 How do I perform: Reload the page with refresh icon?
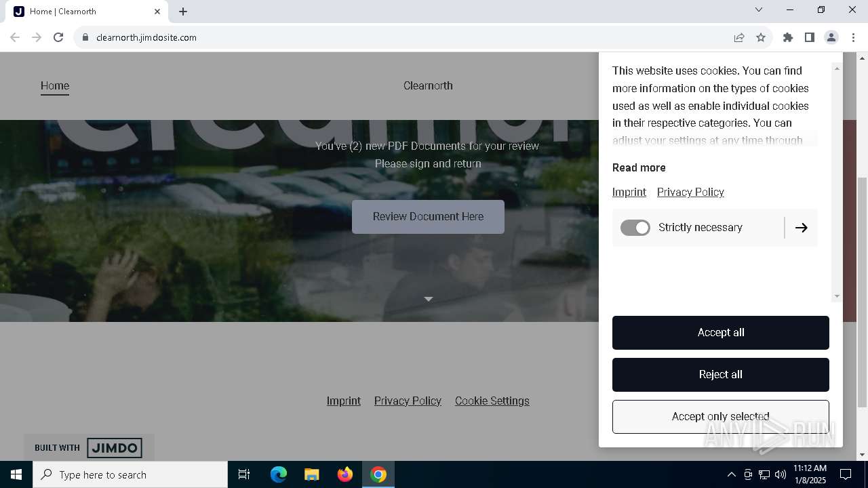point(58,37)
